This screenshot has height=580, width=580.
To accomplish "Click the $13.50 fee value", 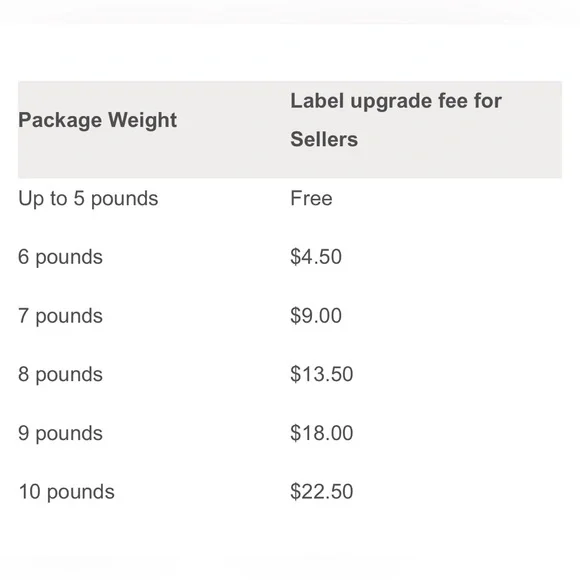I will [x=321, y=374].
